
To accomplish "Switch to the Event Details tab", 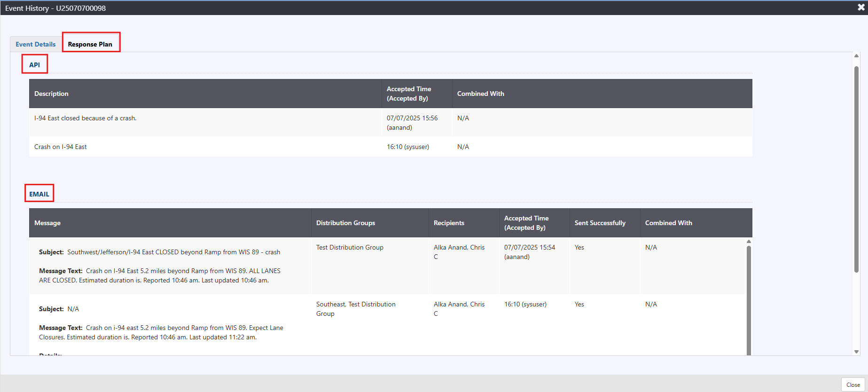I will click(x=36, y=44).
